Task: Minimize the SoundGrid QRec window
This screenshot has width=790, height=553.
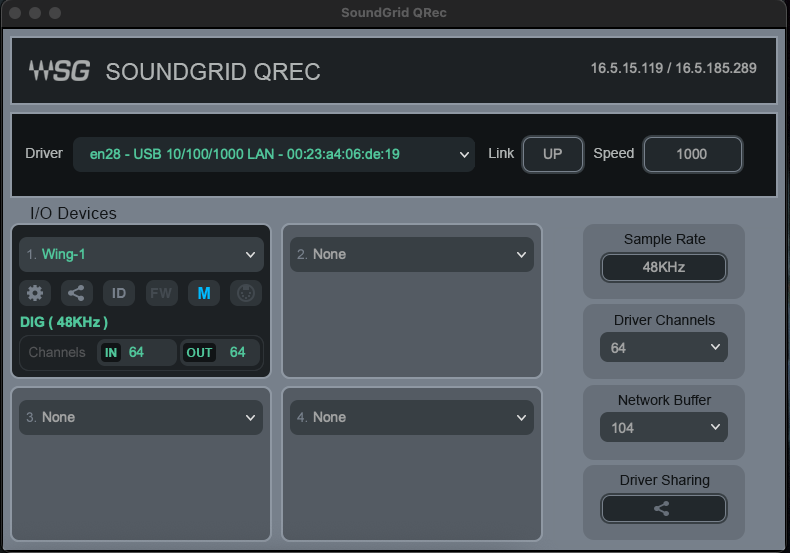Action: click(x=35, y=13)
